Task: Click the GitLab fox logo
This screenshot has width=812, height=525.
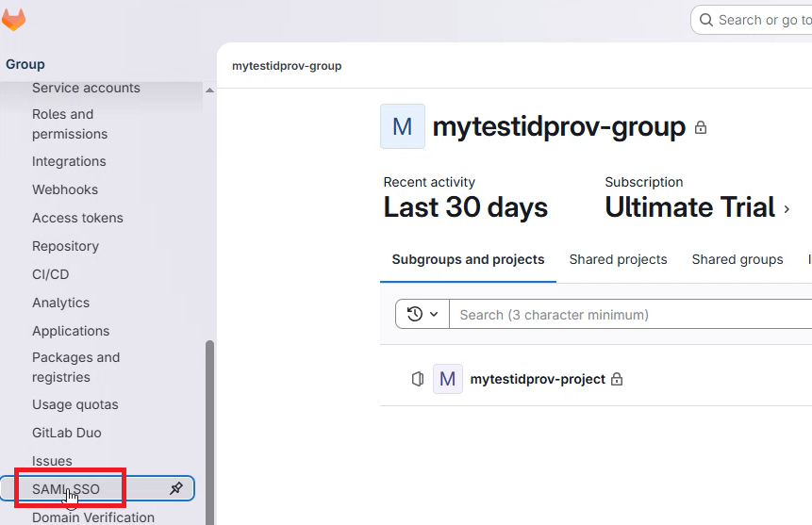Action: click(x=13, y=20)
